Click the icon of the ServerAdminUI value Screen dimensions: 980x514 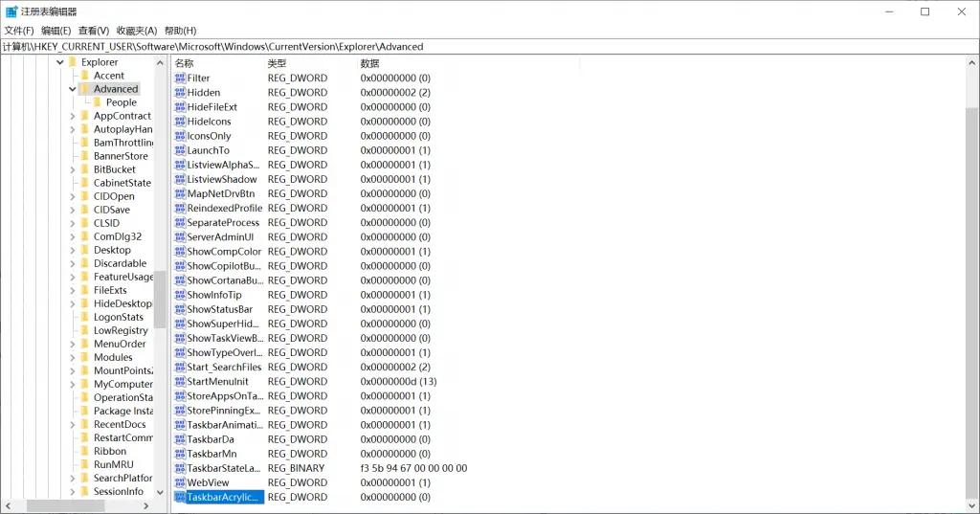tap(180, 237)
